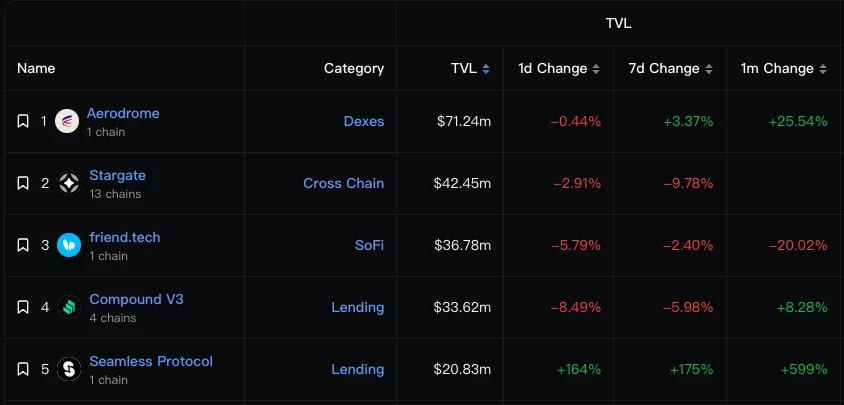Viewport: 844px width, 405px height.
Task: Select the Dexes category link
Action: (364, 121)
